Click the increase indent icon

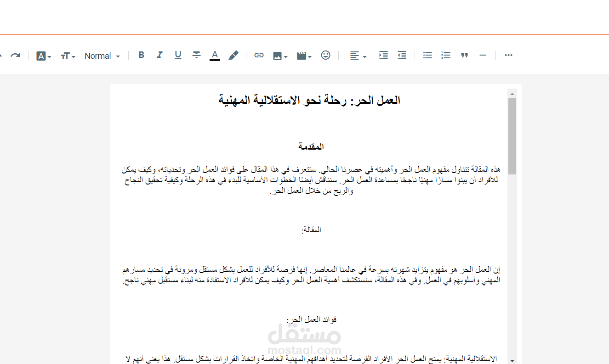(383, 55)
